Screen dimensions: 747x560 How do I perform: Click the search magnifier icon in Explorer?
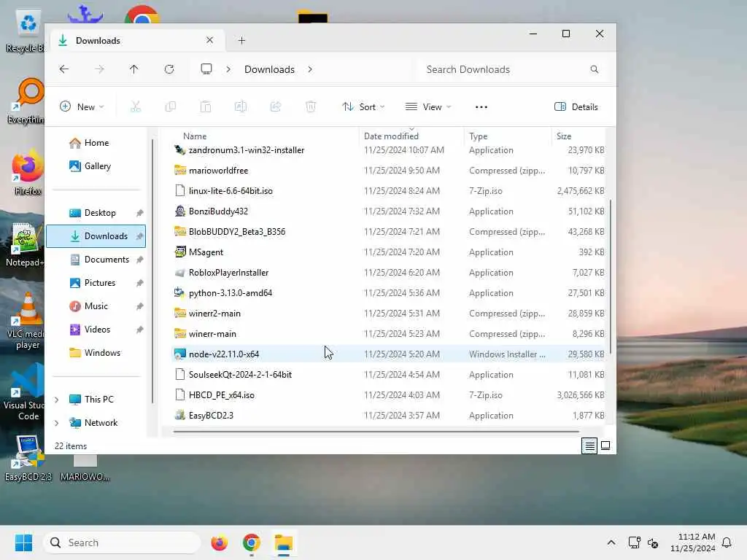pos(594,69)
